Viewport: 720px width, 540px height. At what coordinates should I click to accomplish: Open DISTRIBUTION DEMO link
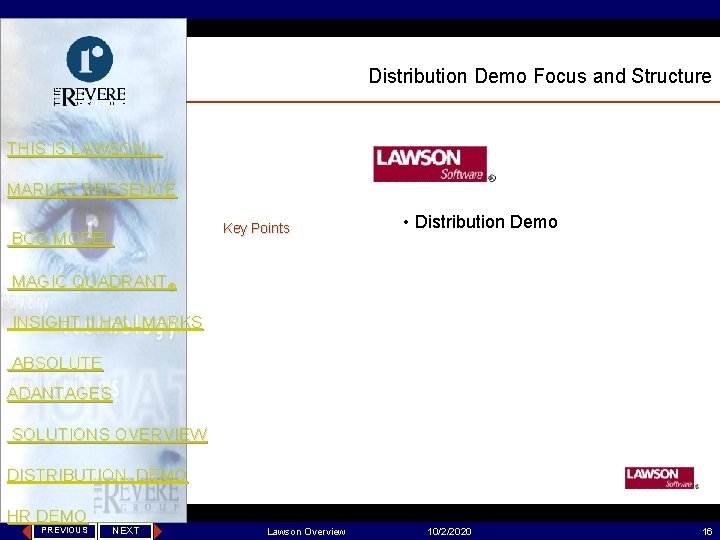click(97, 475)
